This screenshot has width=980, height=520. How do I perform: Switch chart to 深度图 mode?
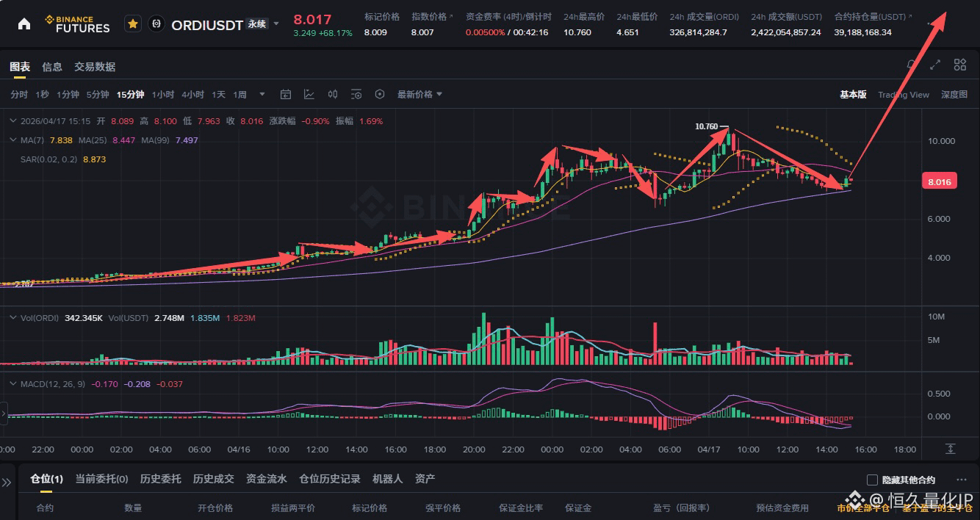point(954,94)
